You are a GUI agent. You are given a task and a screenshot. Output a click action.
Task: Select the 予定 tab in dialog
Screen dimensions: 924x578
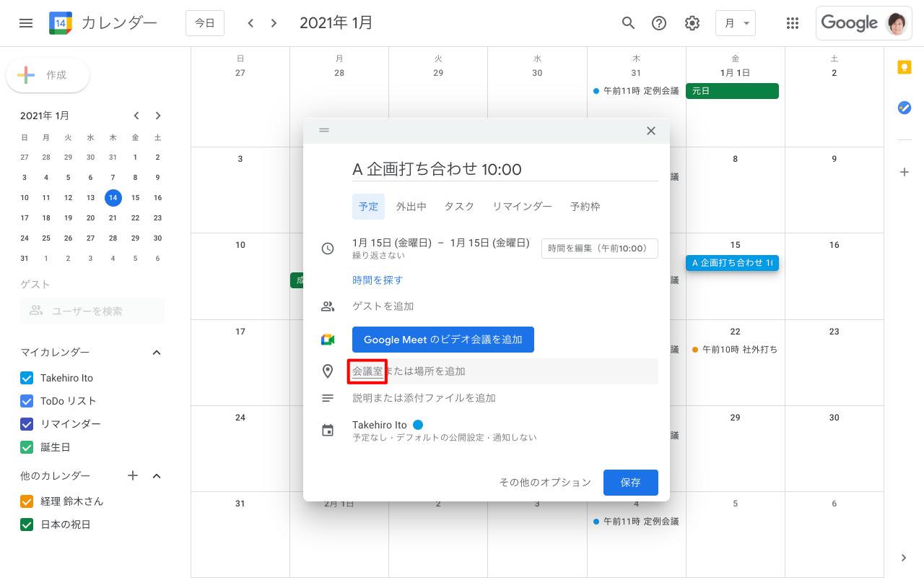(368, 207)
